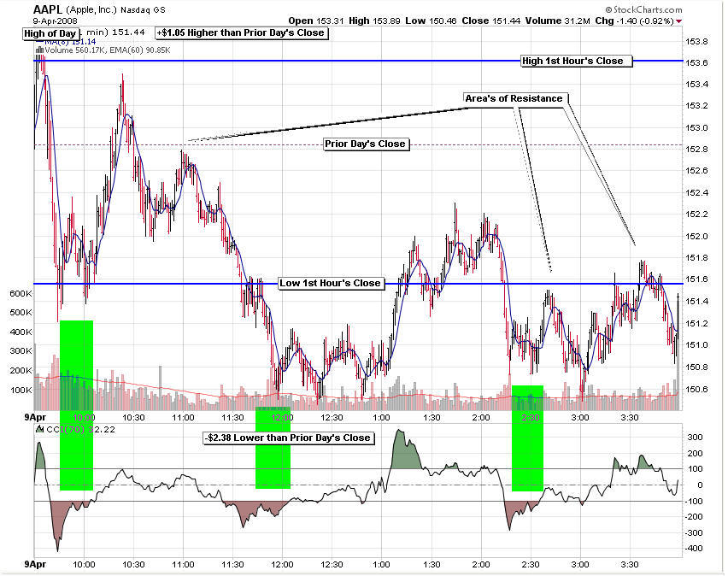Click the -100 CCI axis label
Viewport: 728px width, 576px height.
coord(694,501)
